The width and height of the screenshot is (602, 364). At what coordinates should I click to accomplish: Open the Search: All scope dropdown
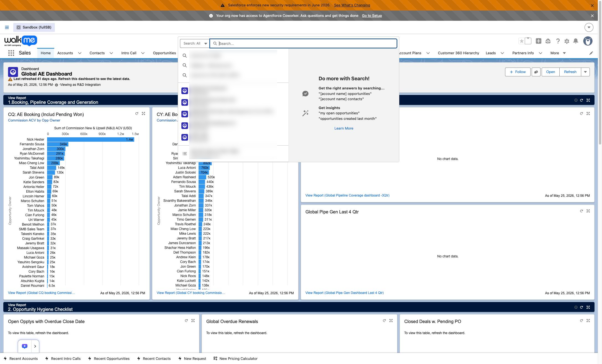pyautogui.click(x=195, y=43)
